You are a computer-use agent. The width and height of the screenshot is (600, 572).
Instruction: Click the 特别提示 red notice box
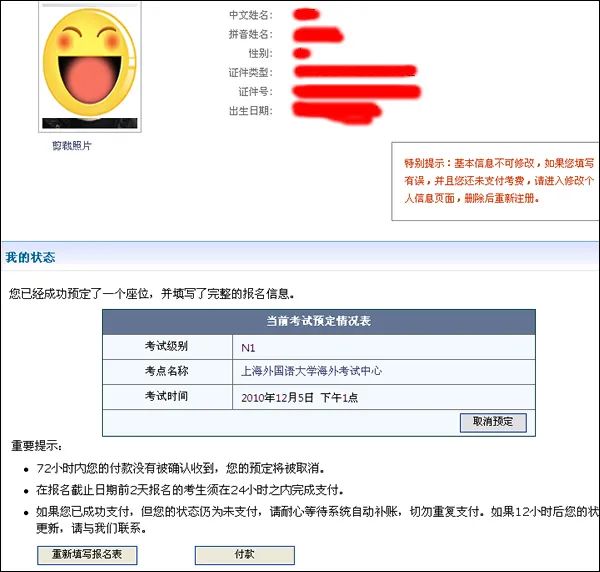[495, 181]
